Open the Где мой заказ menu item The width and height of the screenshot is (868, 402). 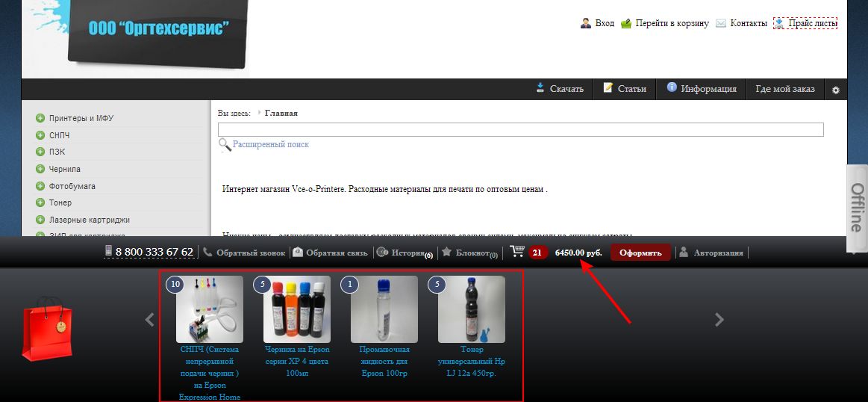[x=785, y=89]
